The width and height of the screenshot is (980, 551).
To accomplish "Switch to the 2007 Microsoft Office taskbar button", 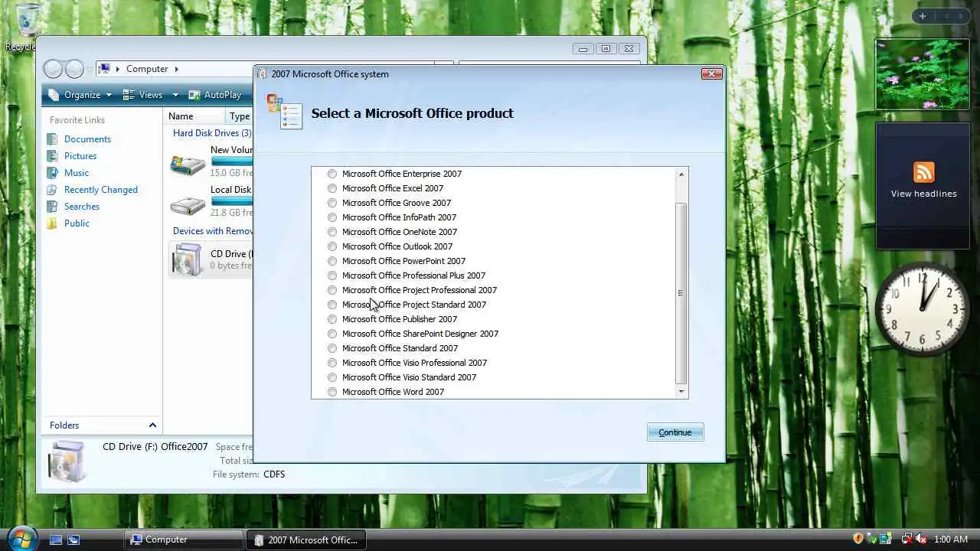I will (306, 540).
